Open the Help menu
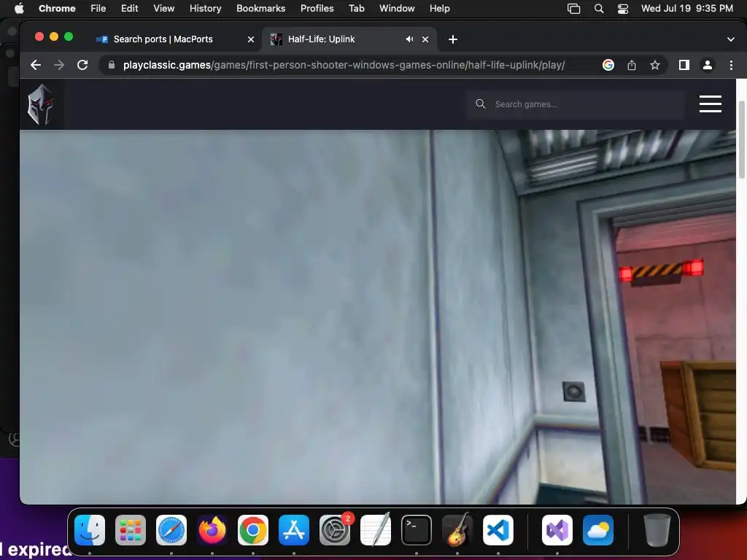 coord(439,9)
